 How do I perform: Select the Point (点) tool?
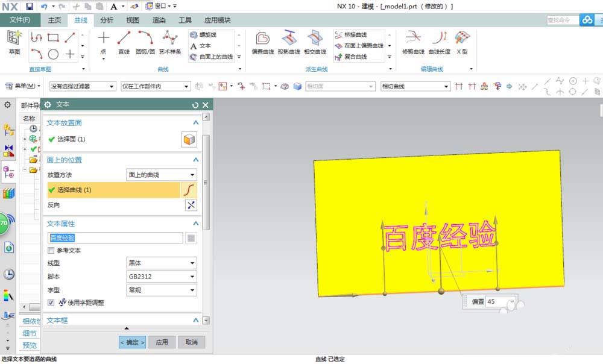pos(104,43)
